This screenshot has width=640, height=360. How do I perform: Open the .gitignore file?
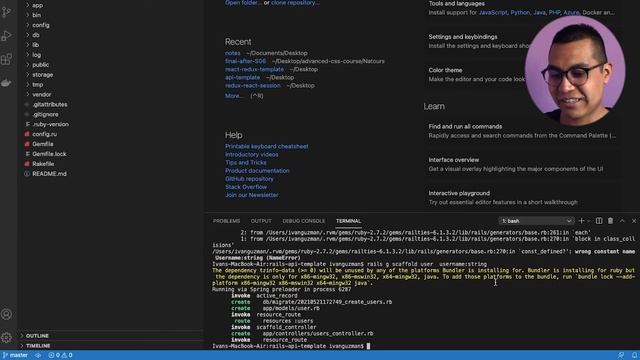pos(45,114)
